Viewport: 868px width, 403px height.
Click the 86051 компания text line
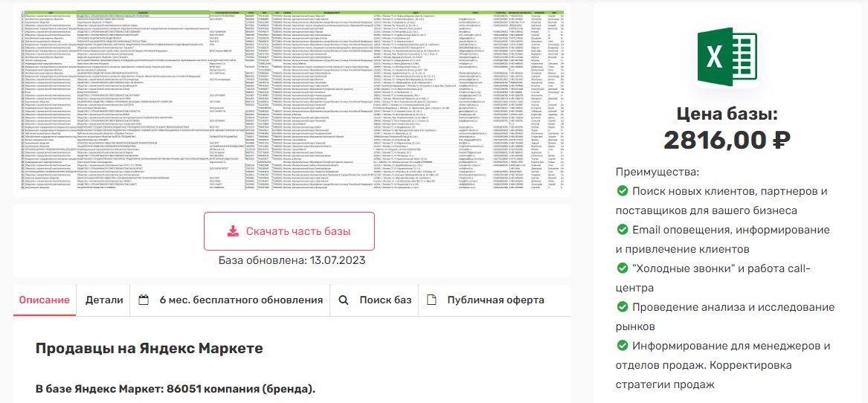point(176,389)
